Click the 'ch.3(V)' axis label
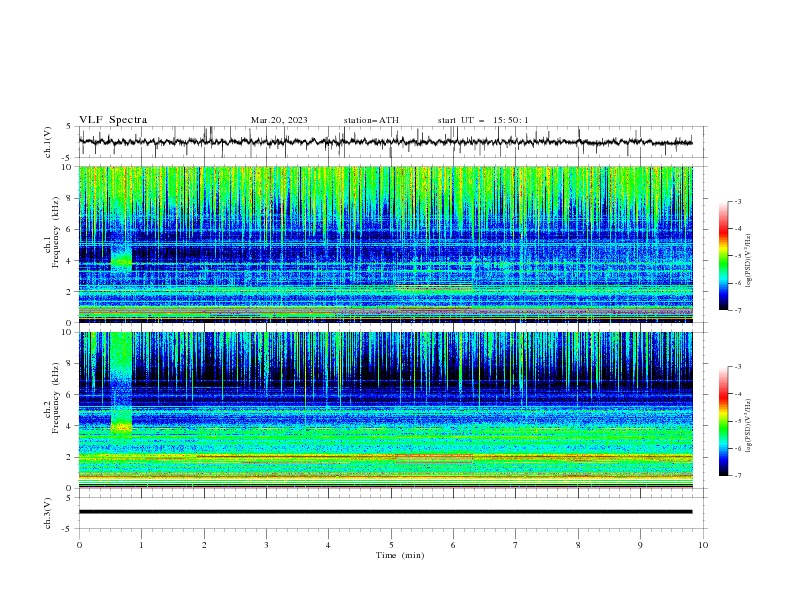Image resolution: width=792 pixels, height=612 pixels. pyautogui.click(x=48, y=513)
